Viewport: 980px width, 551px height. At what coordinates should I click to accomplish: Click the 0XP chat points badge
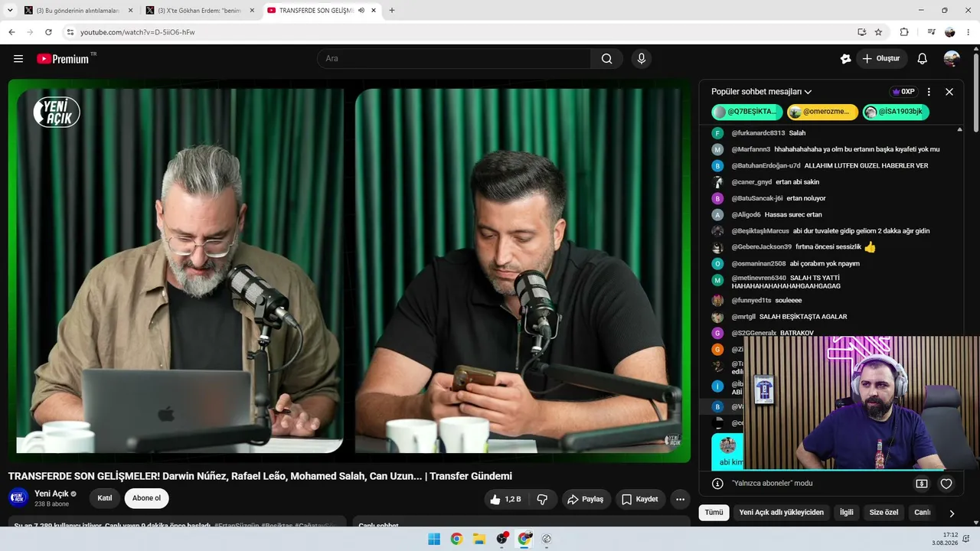point(903,92)
